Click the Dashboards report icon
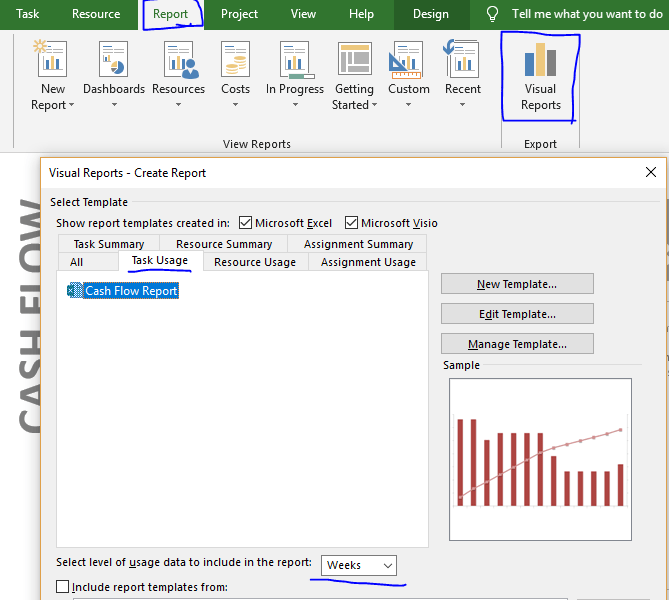669x600 pixels. (113, 60)
